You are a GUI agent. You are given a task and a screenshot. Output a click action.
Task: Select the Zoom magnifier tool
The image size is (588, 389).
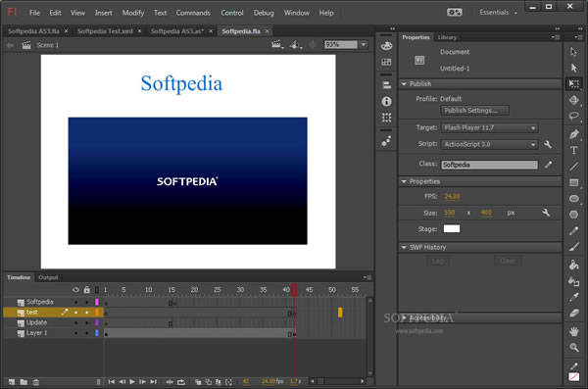573,348
